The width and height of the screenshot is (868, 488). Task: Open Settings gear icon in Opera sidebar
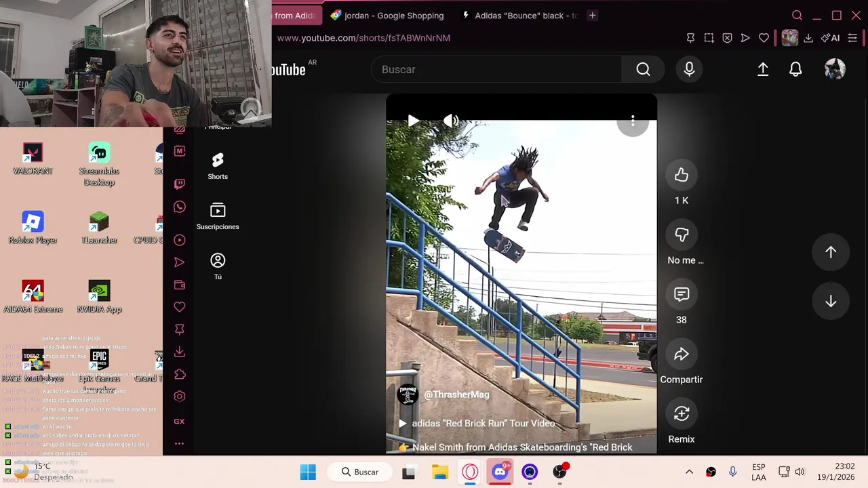(179, 396)
